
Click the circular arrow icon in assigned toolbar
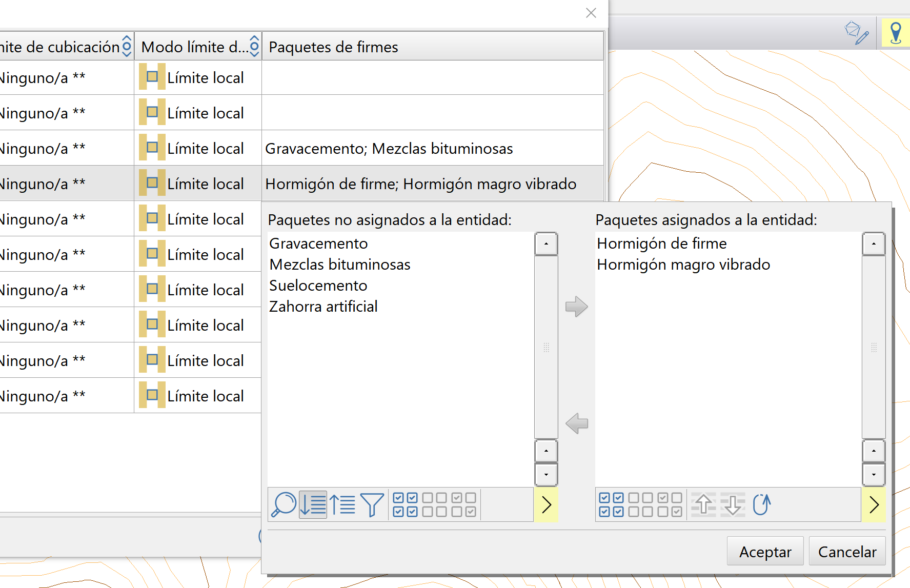tap(762, 504)
